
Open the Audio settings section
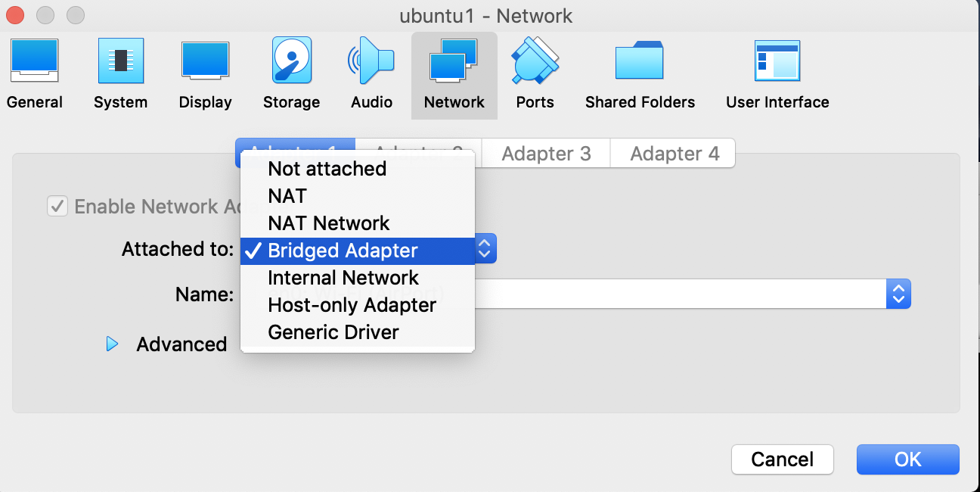(x=371, y=75)
